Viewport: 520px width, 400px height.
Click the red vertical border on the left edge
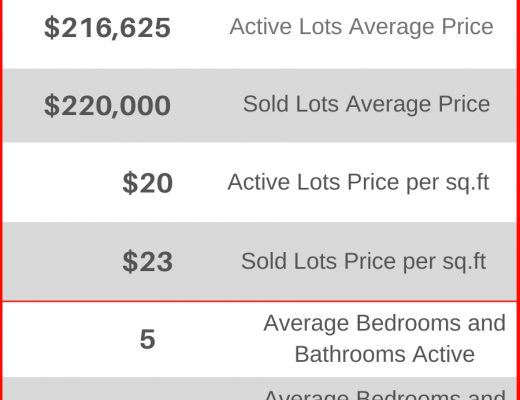coord(1,200)
